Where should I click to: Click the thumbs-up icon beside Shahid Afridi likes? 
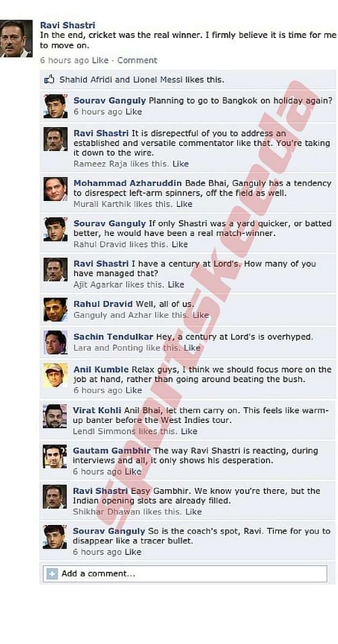click(49, 80)
